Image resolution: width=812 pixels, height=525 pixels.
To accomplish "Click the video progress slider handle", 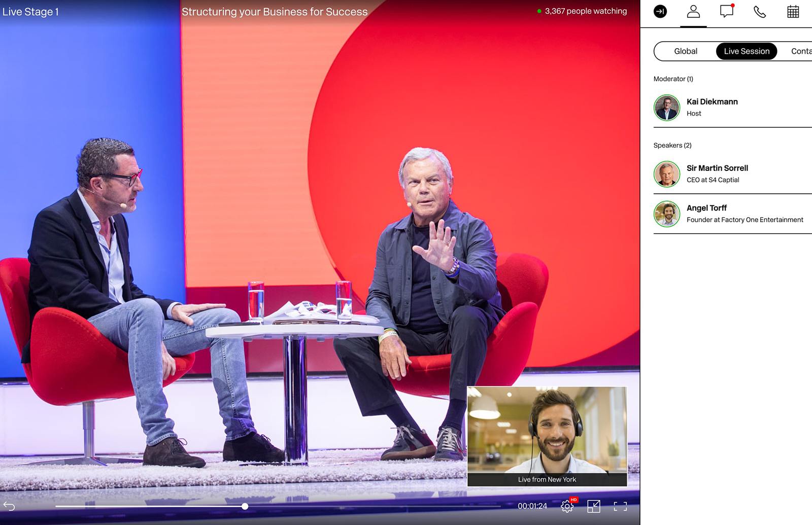I will click(245, 506).
